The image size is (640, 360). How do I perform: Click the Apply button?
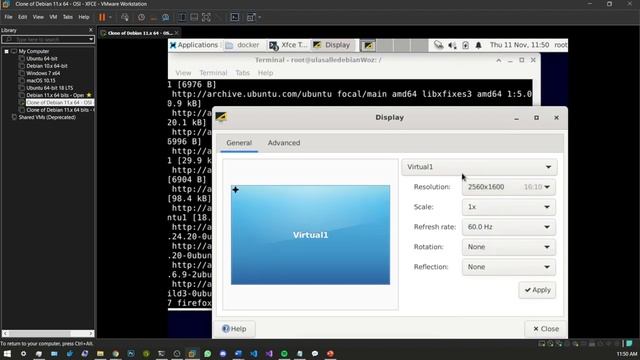pos(537,290)
